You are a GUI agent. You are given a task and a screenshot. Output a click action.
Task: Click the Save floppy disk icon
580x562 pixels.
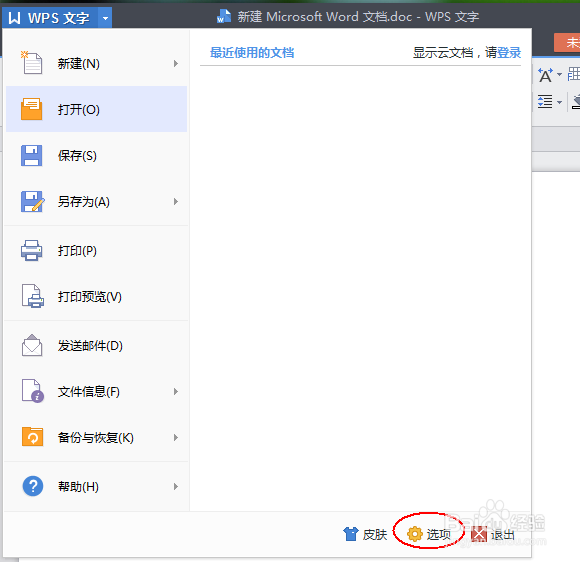tap(31, 155)
